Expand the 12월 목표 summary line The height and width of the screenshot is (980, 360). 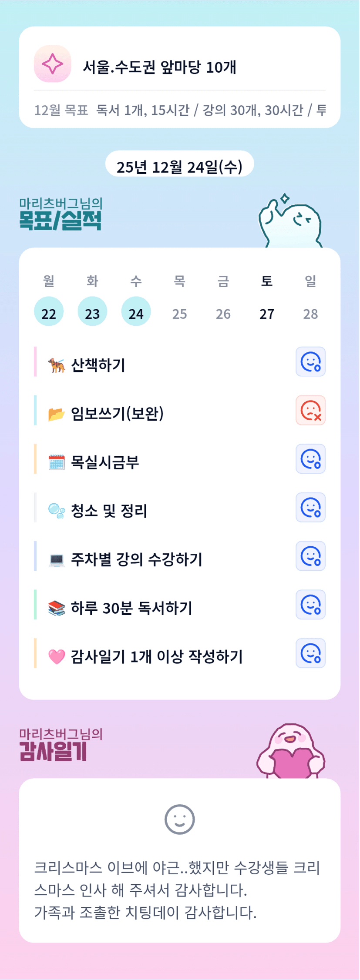(x=179, y=110)
